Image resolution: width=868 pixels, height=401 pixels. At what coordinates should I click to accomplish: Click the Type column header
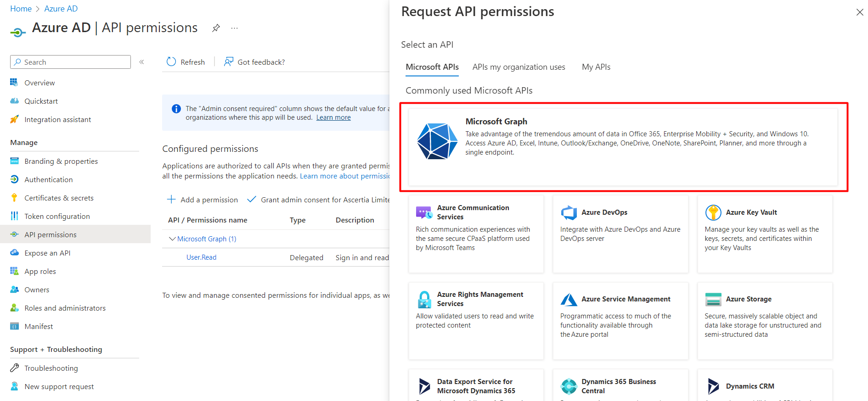(298, 220)
